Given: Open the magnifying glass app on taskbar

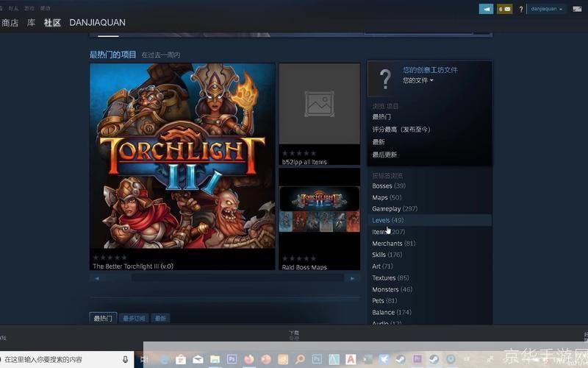Looking at the screenshot, I should coord(300,359).
